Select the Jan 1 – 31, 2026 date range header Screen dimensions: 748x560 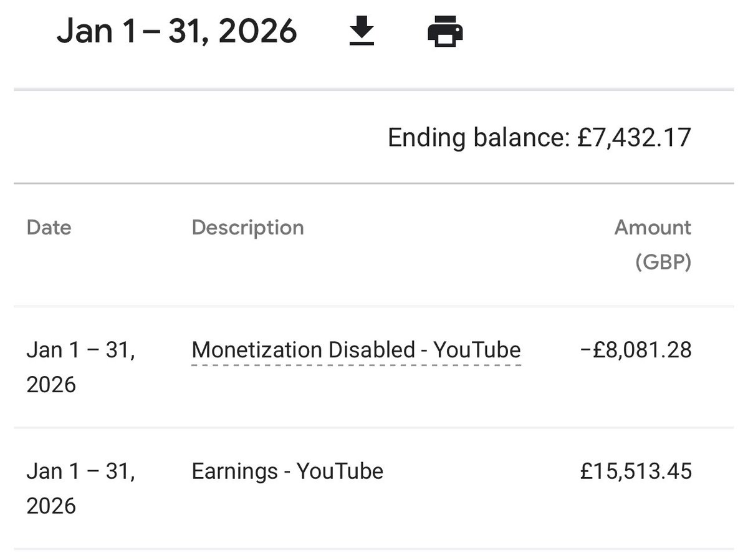point(176,32)
